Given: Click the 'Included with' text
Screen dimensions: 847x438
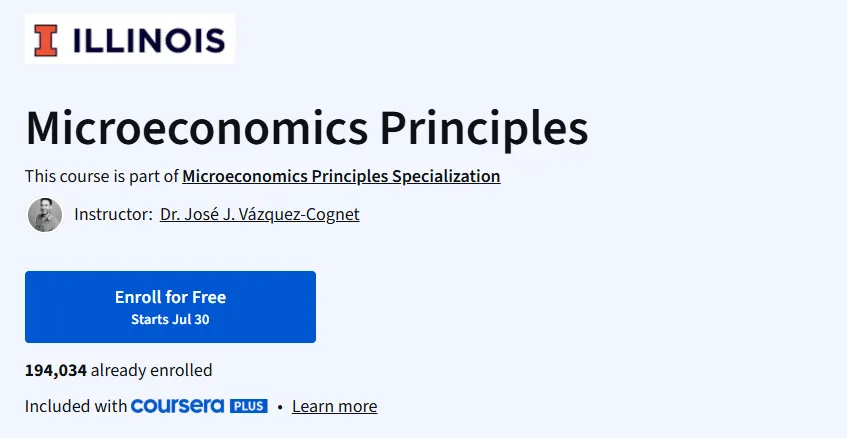Looking at the screenshot, I should (x=76, y=406).
